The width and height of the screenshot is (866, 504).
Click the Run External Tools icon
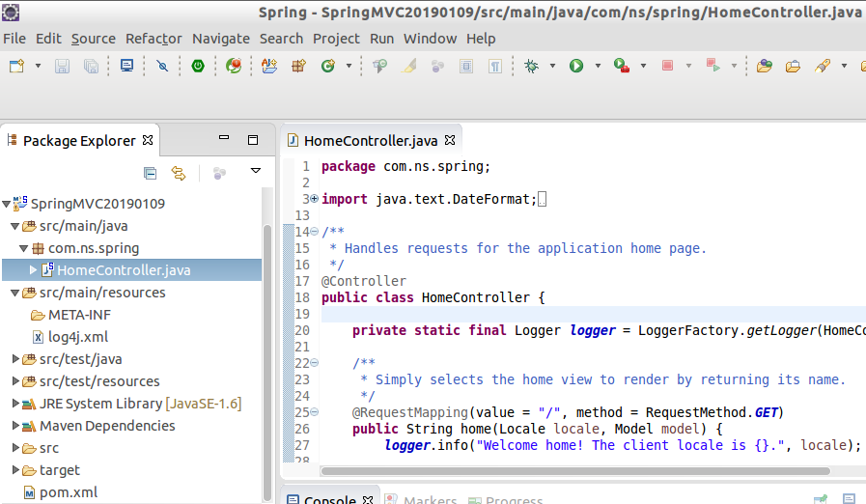click(622, 66)
